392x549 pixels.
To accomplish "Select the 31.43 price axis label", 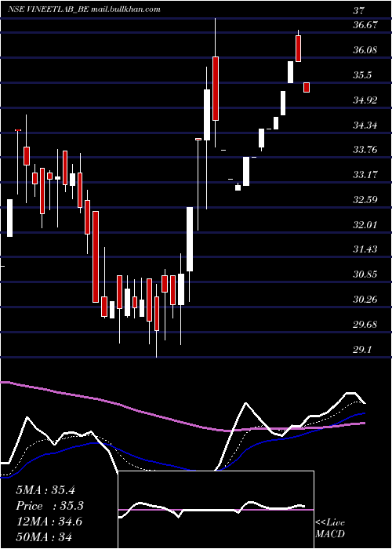I will 365,249.
